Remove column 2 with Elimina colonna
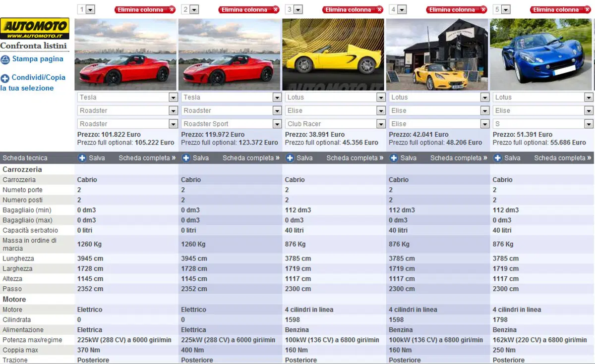The height and width of the screenshot is (364, 595). [x=249, y=9]
